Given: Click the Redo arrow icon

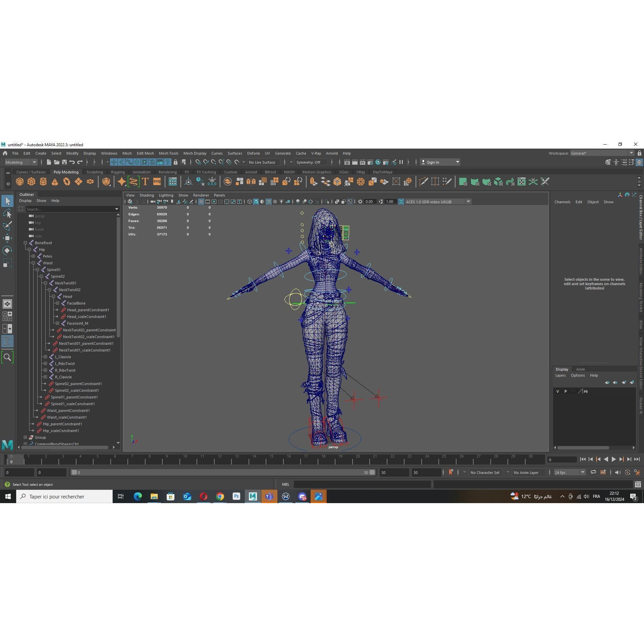Looking at the screenshot, I should click(x=80, y=162).
